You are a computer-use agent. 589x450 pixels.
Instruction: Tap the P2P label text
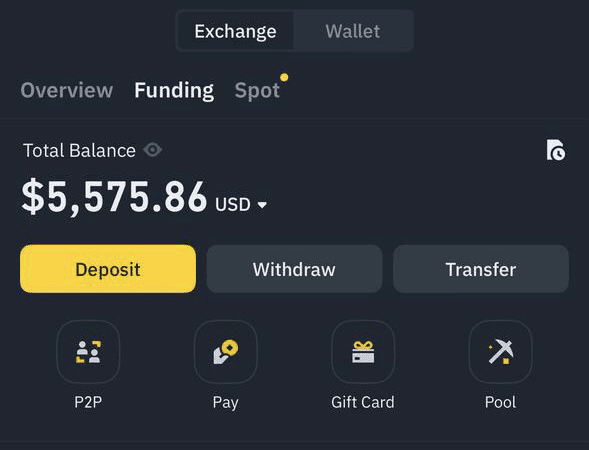88,402
